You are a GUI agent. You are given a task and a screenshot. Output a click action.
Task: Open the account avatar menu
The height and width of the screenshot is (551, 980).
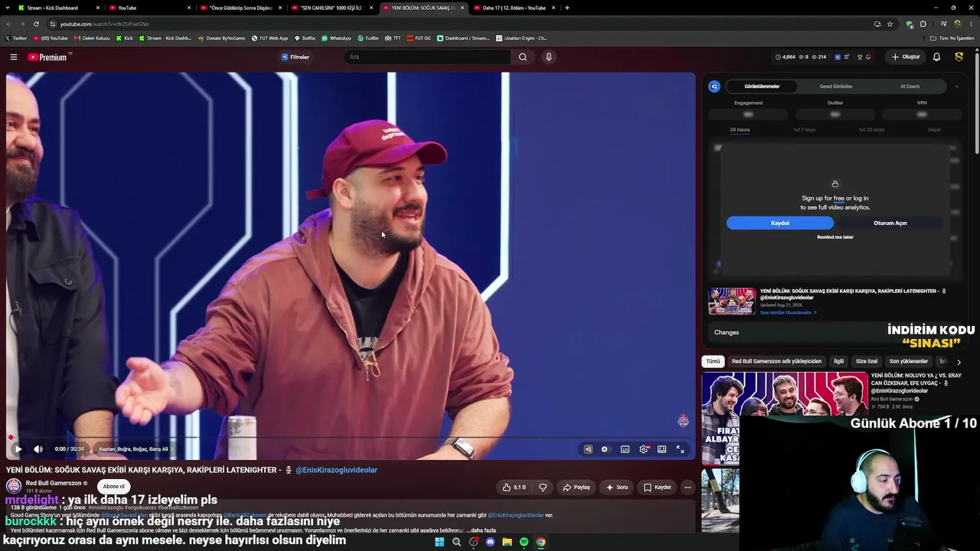point(959,57)
